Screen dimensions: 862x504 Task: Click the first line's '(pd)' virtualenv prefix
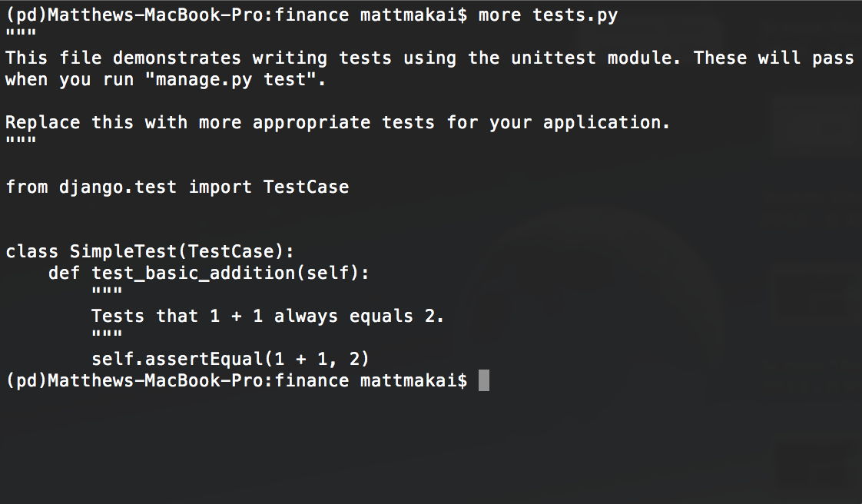(x=26, y=15)
